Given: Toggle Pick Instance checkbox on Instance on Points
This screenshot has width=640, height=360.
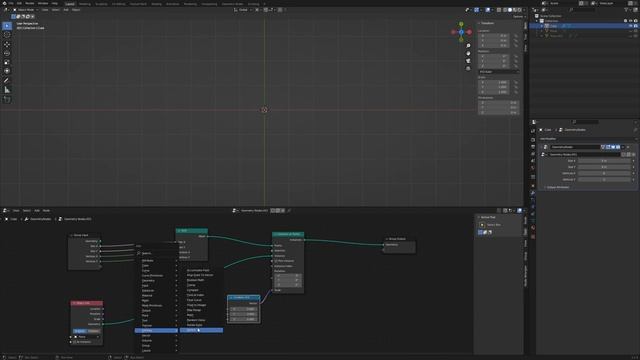Looking at the screenshot, I should pos(276,261).
